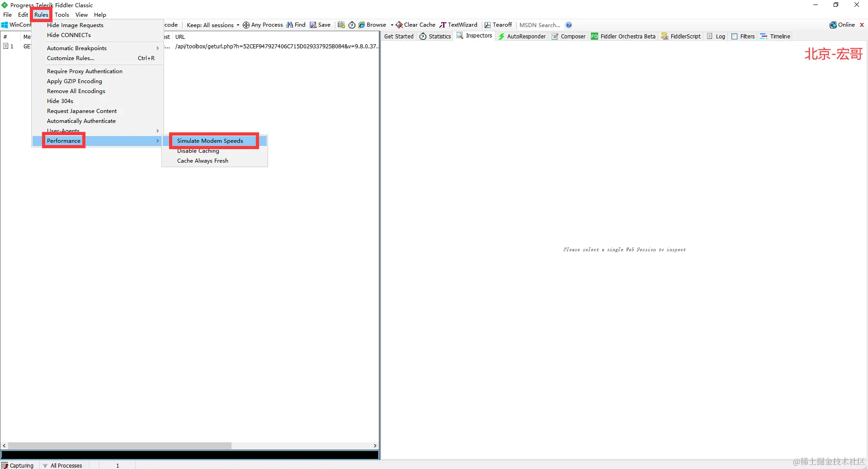
Task: Open Find sessions with binoculars icon
Action: click(x=296, y=25)
